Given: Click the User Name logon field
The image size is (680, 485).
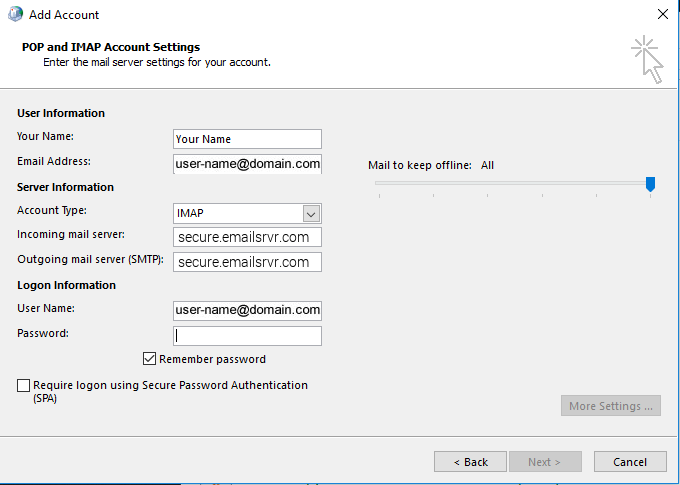Looking at the screenshot, I should tap(247, 310).
